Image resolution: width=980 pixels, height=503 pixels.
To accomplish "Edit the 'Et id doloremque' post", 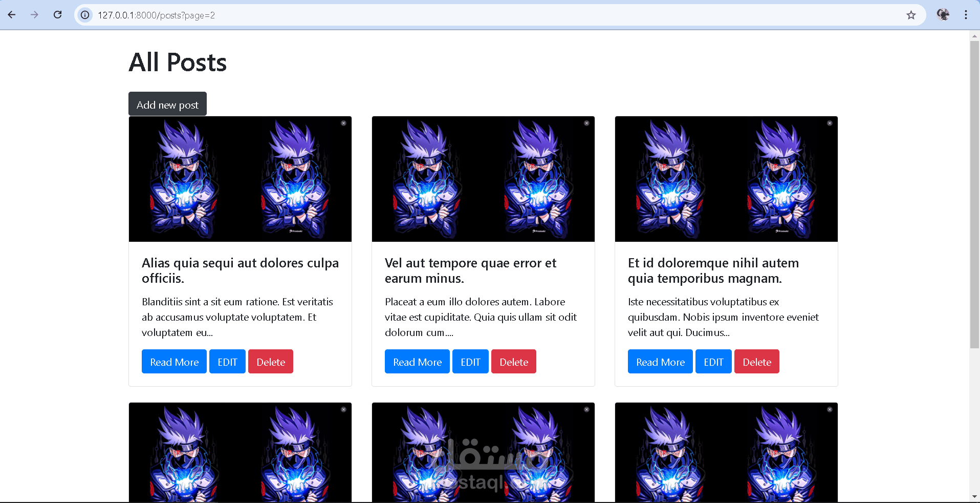I will tap(713, 362).
